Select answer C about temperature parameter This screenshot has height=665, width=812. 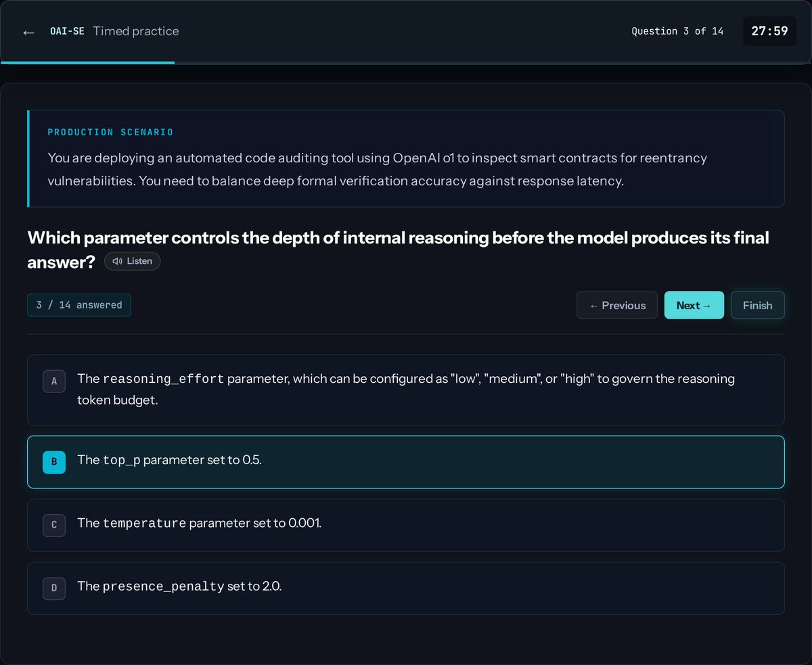pos(406,525)
